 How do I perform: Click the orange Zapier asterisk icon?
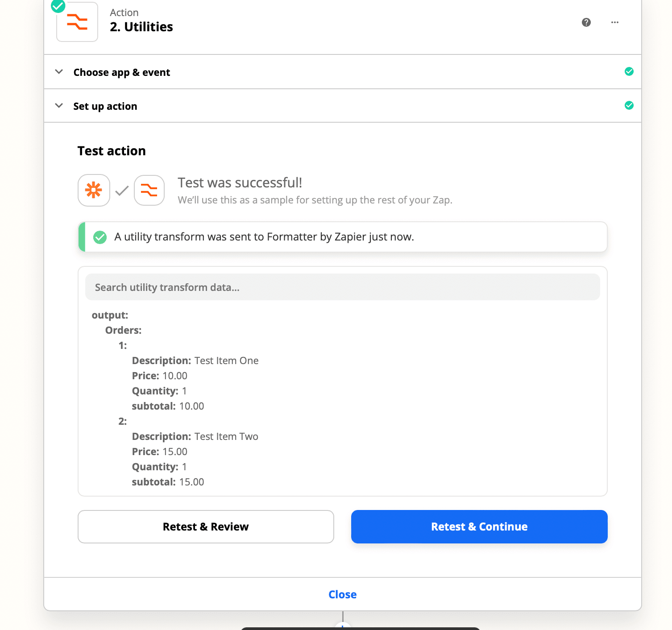point(94,190)
